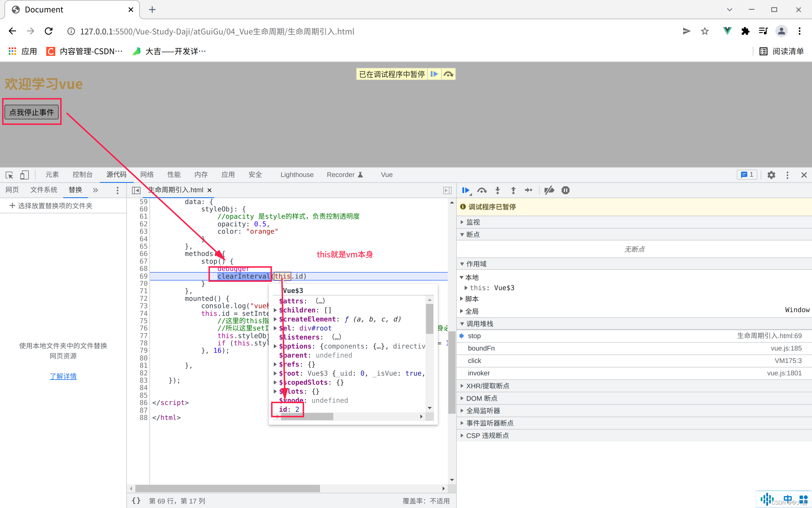The image size is (812, 508).
Task: Click the browser address bar URL
Action: [217, 31]
